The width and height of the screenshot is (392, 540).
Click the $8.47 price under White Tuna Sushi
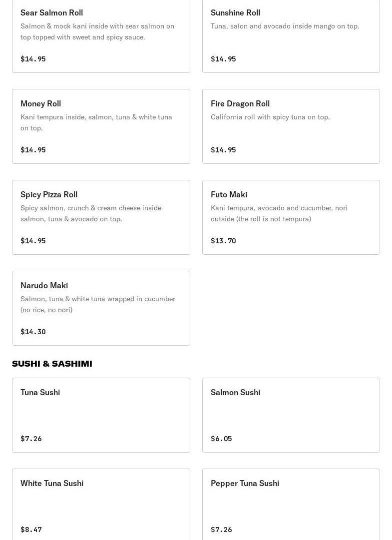pos(31,530)
